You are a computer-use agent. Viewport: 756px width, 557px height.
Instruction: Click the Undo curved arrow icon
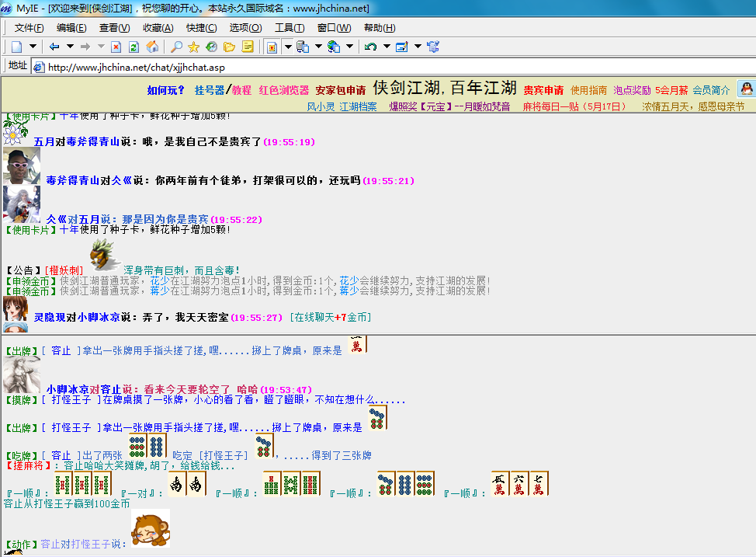coord(370,47)
